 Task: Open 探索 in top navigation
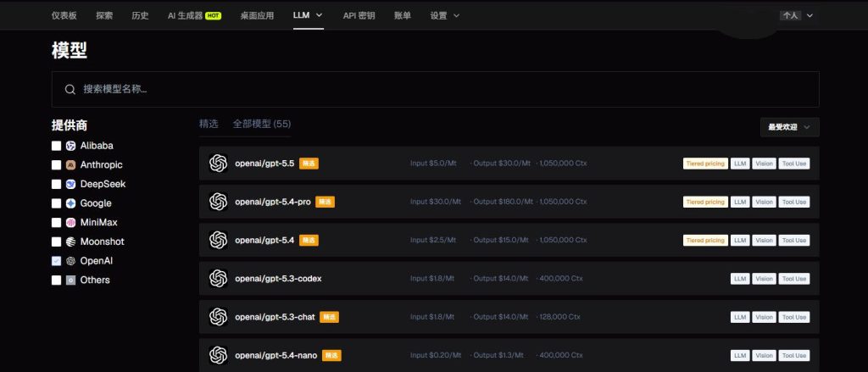click(x=104, y=15)
